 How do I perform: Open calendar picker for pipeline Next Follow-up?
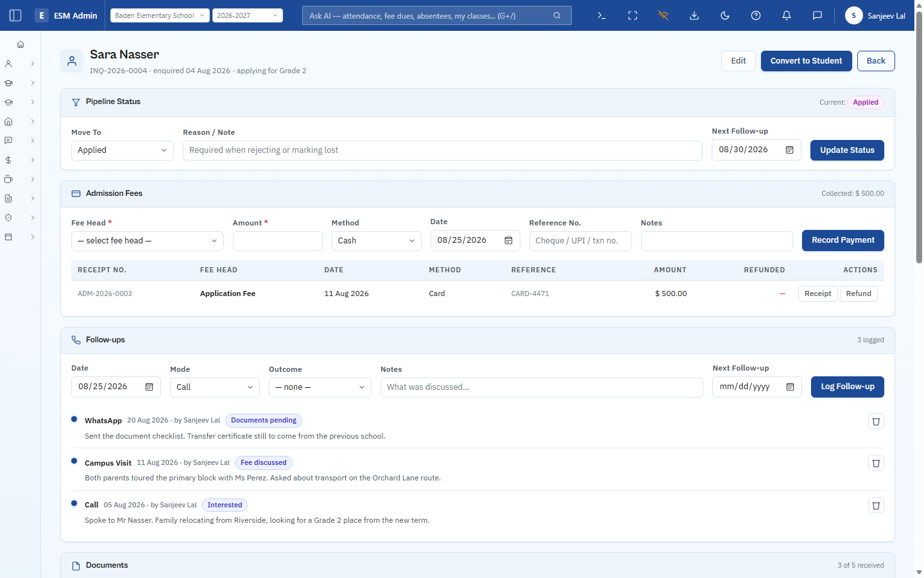click(x=790, y=150)
